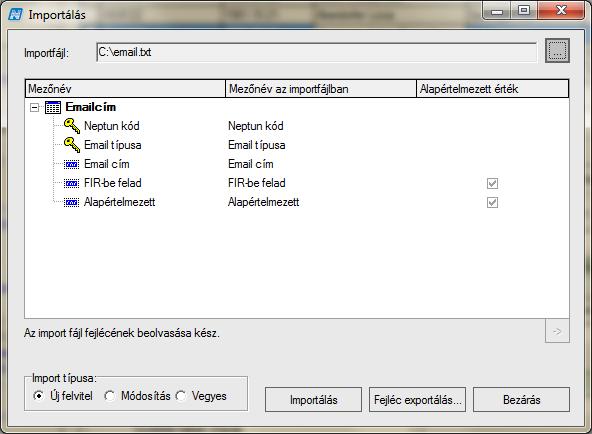Image resolution: width=592 pixels, height=434 pixels.
Task: Click the key icon beside Neptun kód
Action: [72, 126]
